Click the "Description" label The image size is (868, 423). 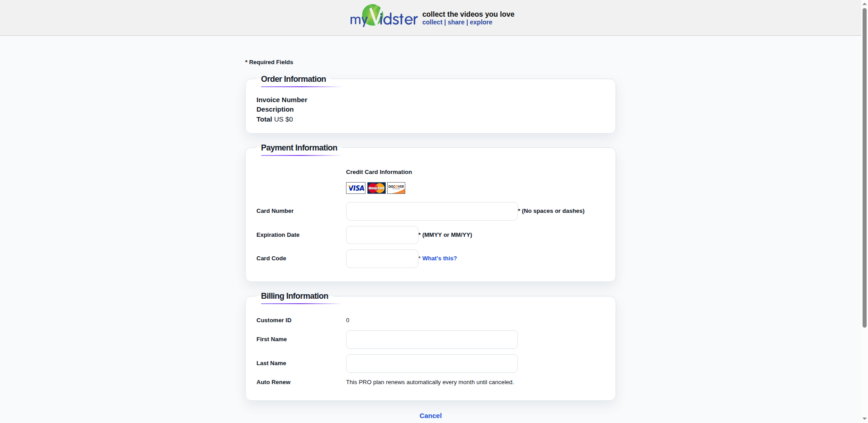[275, 109]
